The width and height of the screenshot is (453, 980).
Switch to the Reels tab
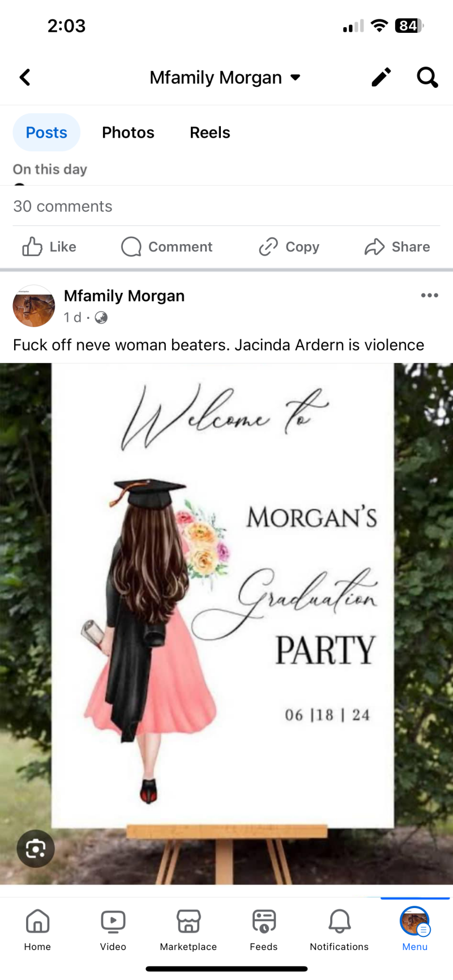click(210, 133)
